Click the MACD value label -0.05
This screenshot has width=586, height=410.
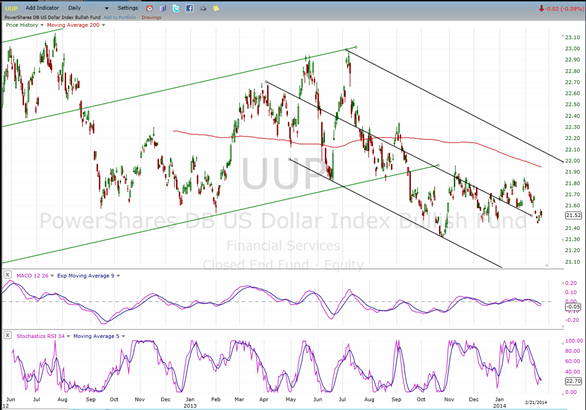[x=573, y=307]
